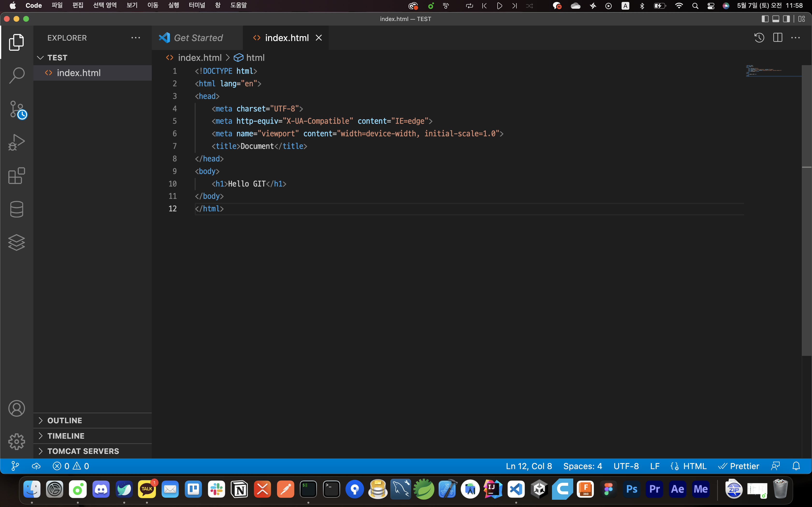Click the split editor right icon
812x507 pixels.
[777, 38]
